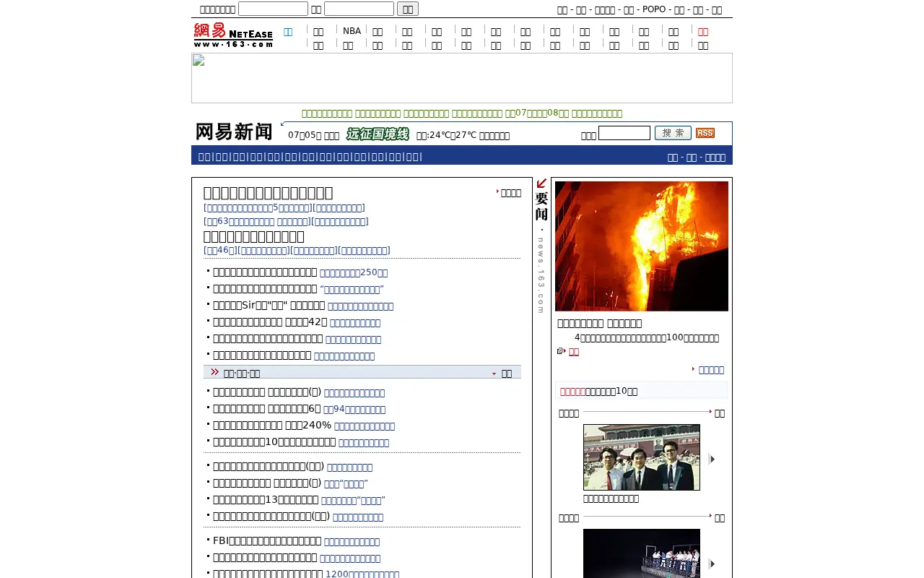Click the bracketed link containing 46

[x=220, y=251]
